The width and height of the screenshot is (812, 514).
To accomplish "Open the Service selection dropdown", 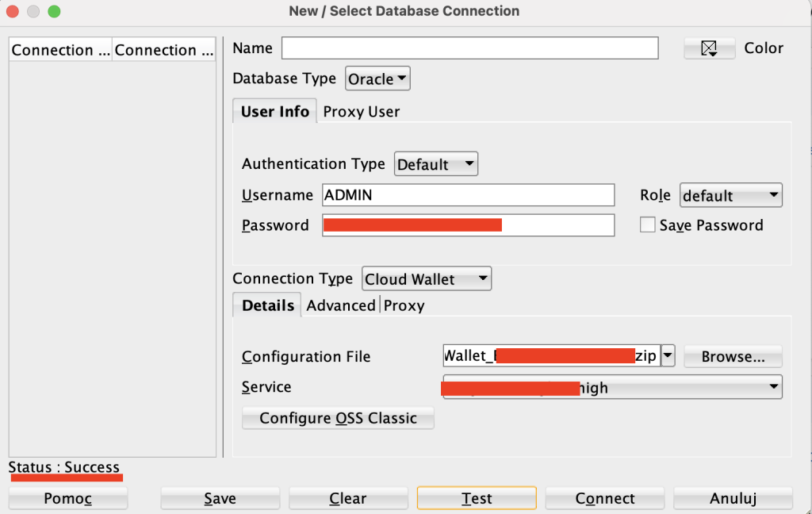I will click(x=612, y=387).
